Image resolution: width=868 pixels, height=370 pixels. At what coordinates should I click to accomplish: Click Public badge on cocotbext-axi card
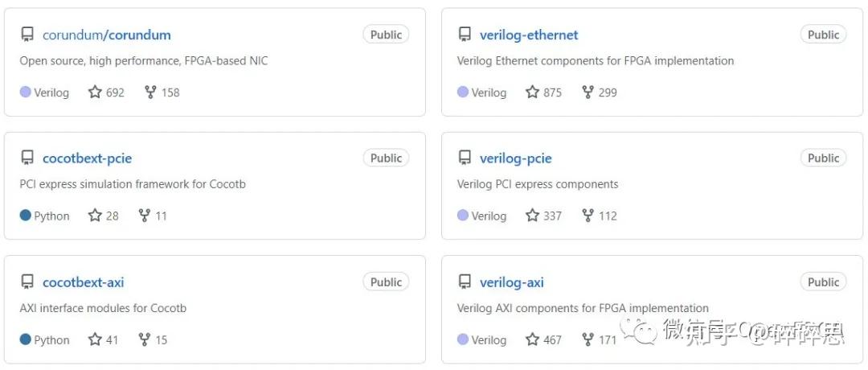pos(386,282)
